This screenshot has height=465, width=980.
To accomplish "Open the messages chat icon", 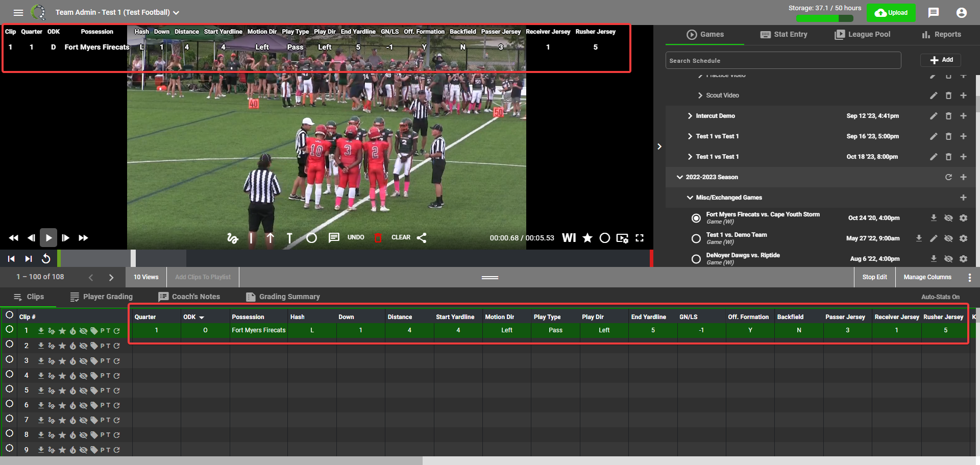I will (934, 13).
